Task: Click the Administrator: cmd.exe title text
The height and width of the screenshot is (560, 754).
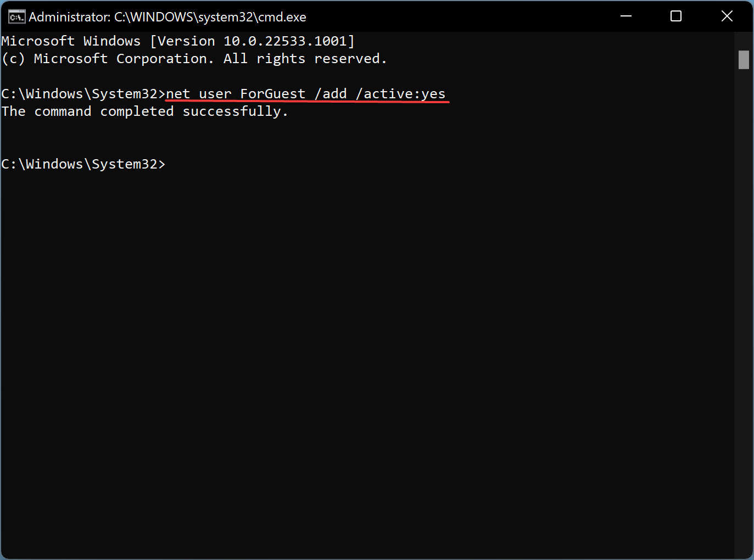Action: (167, 17)
